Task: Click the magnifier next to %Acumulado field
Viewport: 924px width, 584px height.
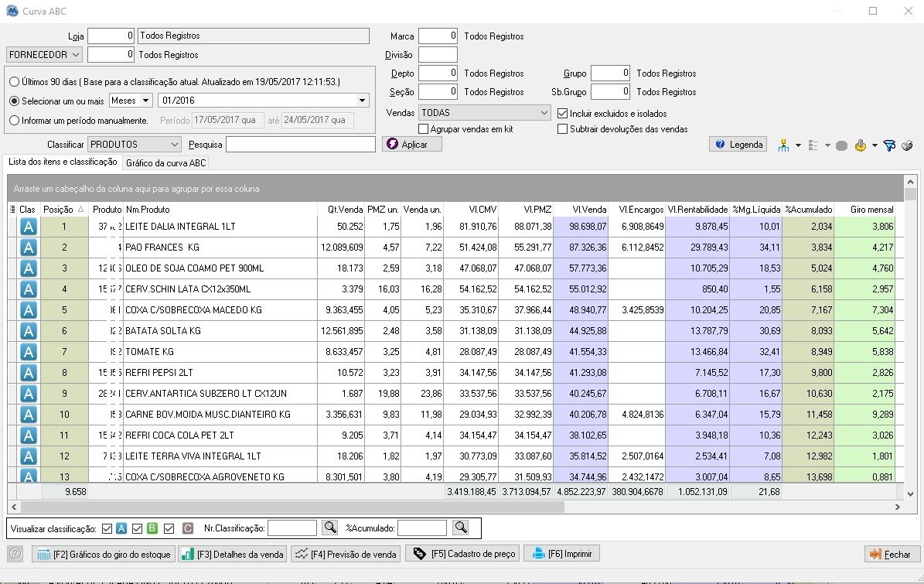Action: point(460,528)
